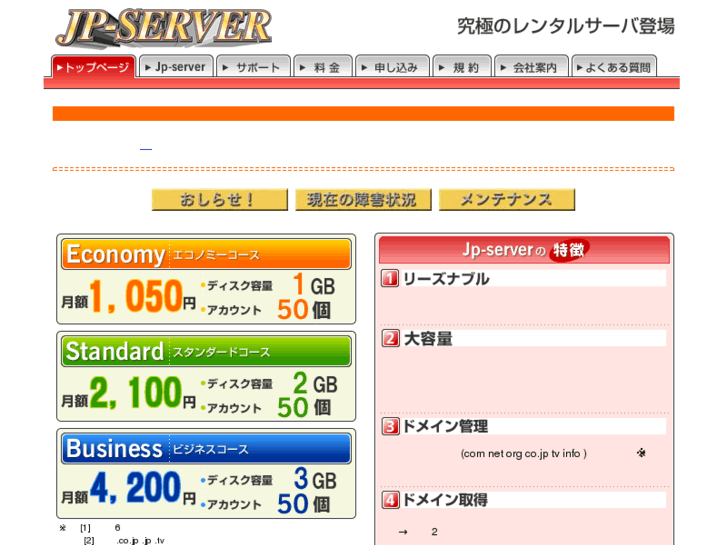The height and width of the screenshot is (545, 727).
Task: Go to the サポート tab
Action: [253, 67]
